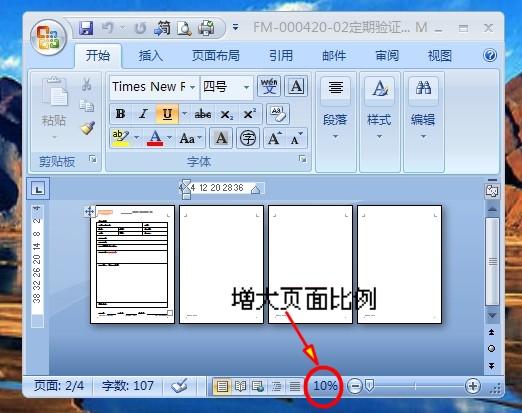Click the proofing check icon
This screenshot has width=522, height=413.
180,386
